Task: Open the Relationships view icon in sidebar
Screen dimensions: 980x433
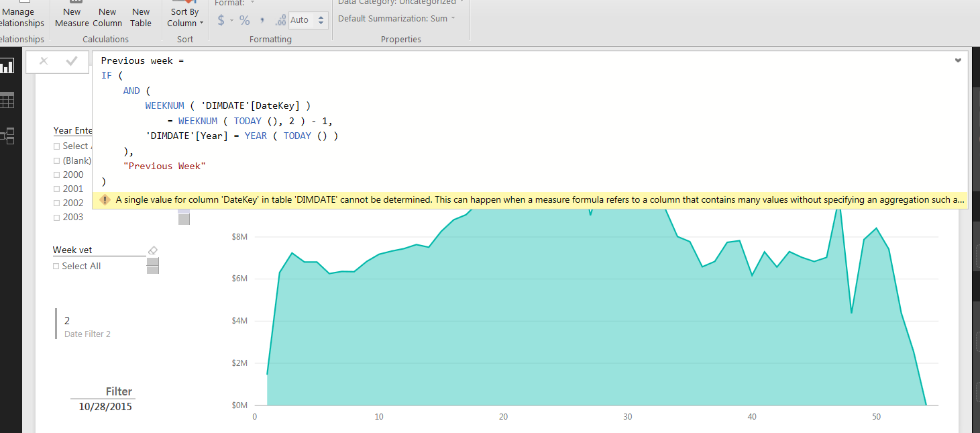Action: [7, 137]
